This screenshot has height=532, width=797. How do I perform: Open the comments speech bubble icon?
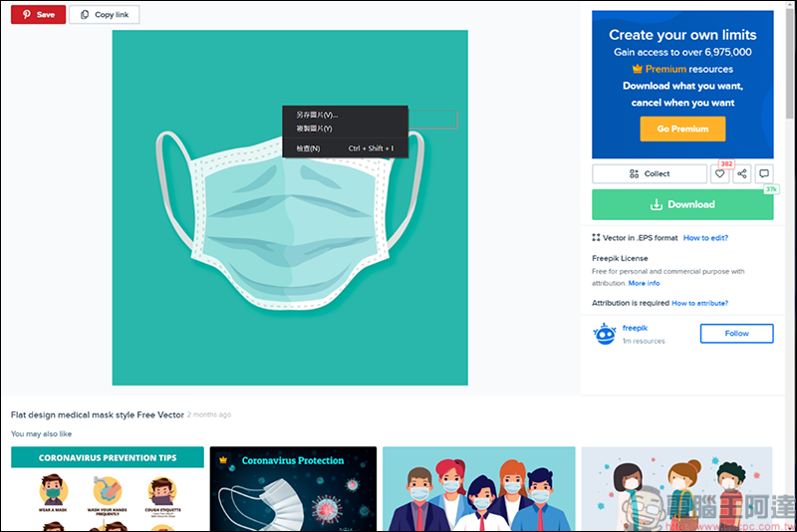pyautogui.click(x=764, y=174)
